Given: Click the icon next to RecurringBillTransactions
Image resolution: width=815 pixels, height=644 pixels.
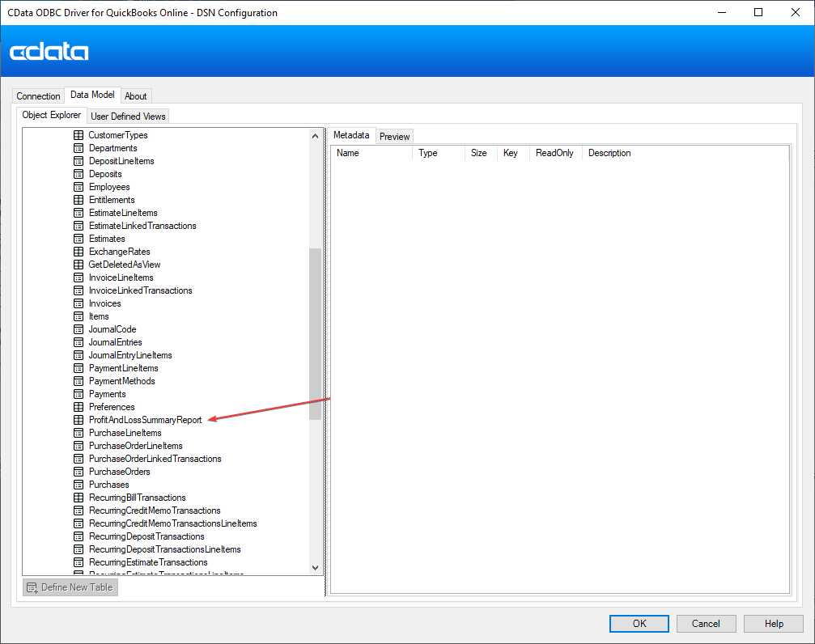Looking at the screenshot, I should point(79,498).
